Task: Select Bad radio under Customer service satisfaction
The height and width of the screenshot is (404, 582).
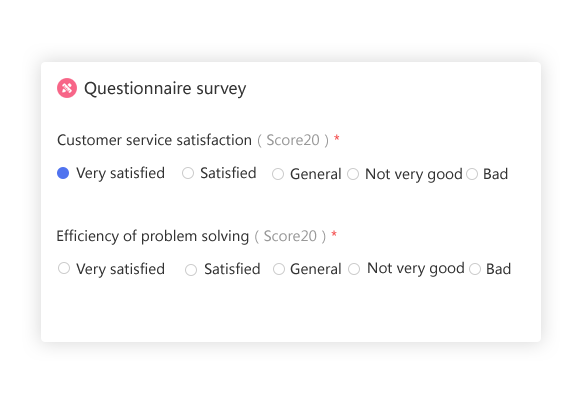Action: [x=472, y=174]
